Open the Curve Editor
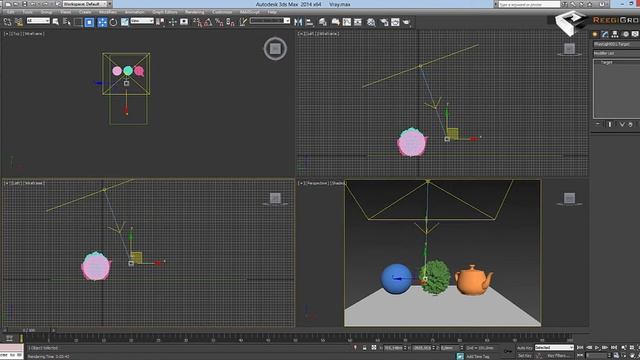The height and width of the screenshot is (360, 640). (347, 22)
